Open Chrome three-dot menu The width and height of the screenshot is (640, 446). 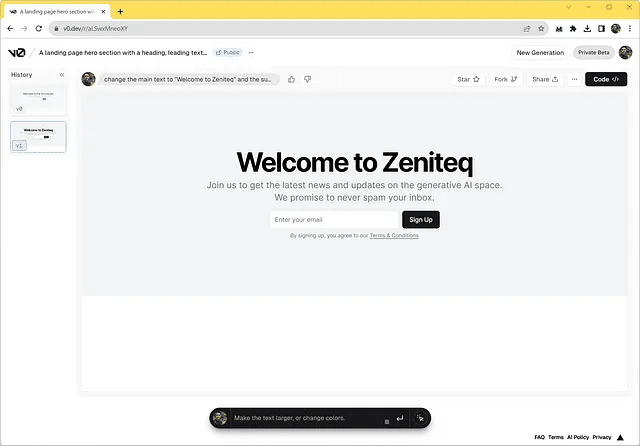(x=630, y=29)
